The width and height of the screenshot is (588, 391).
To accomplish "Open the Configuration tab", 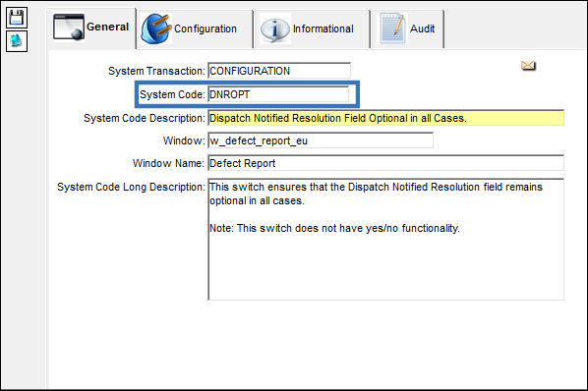I will (195, 28).
